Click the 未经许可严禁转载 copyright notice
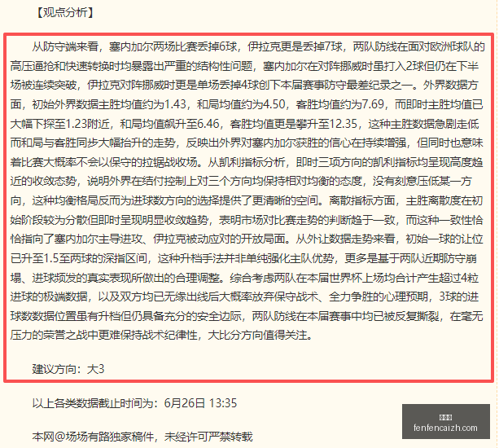This screenshot has width=499, height=448. [208, 437]
